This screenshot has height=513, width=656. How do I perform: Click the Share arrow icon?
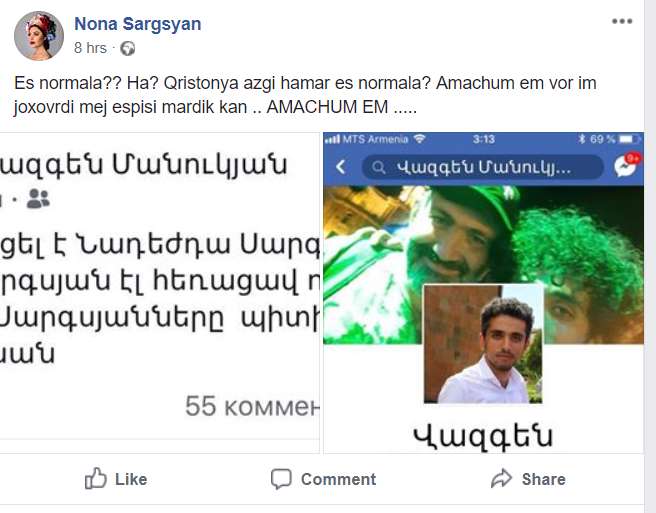501,478
